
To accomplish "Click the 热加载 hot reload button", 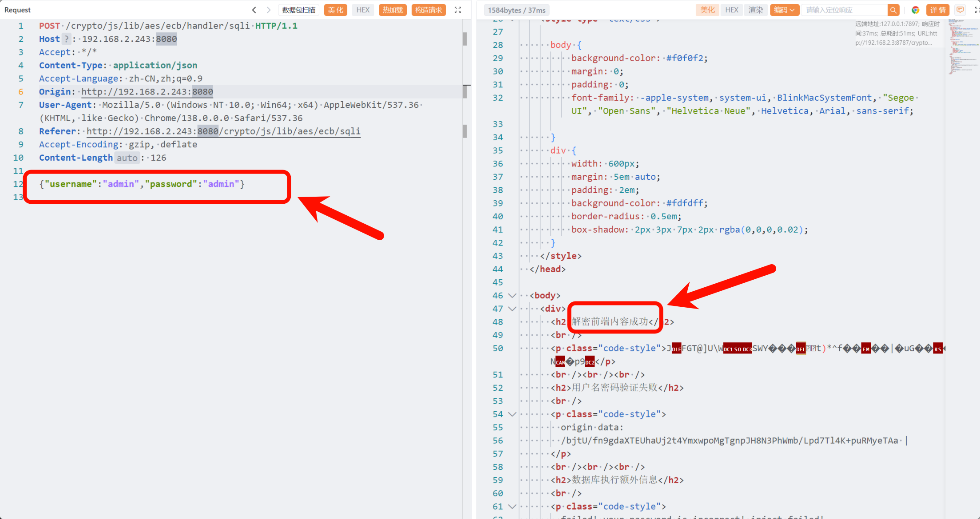I will coord(393,10).
